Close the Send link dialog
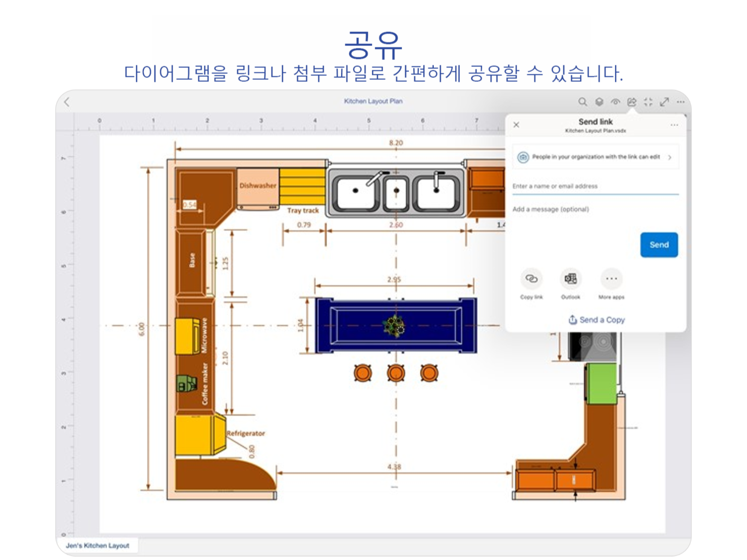Image resolution: width=747 pixels, height=560 pixels. tap(517, 125)
